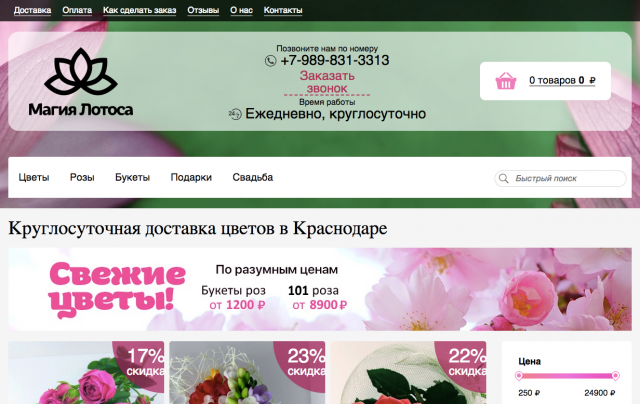The width and height of the screenshot is (640, 404).
Task: Select the Свадьба category
Action: point(253,178)
